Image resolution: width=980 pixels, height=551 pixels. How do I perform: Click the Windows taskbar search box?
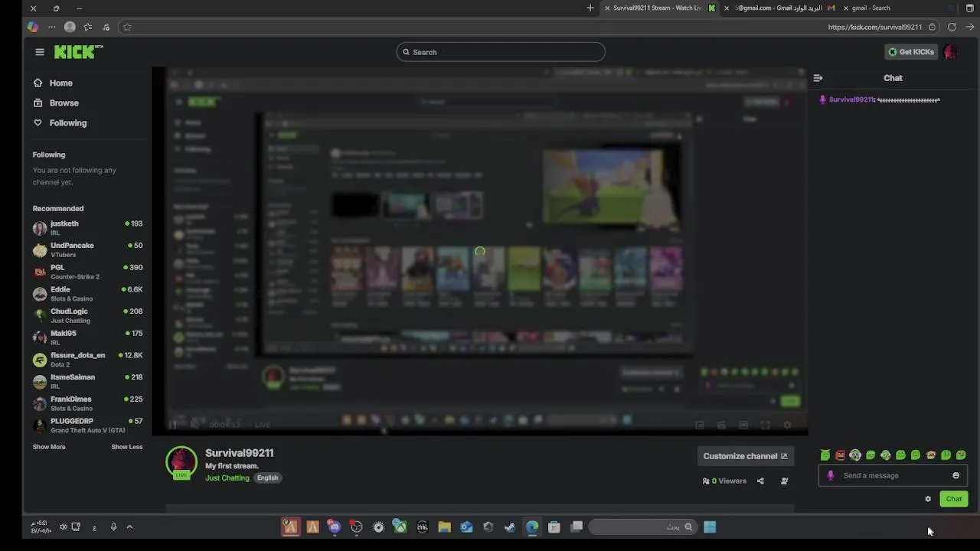click(642, 527)
